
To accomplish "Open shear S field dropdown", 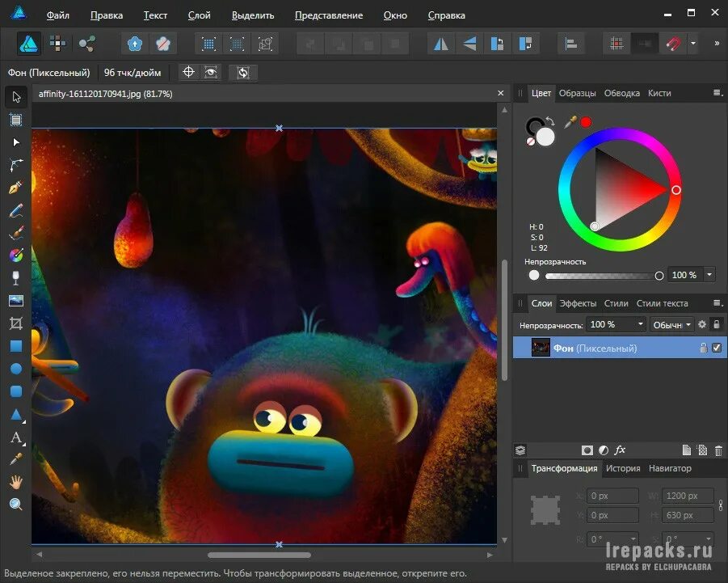I will pyautogui.click(x=709, y=539).
